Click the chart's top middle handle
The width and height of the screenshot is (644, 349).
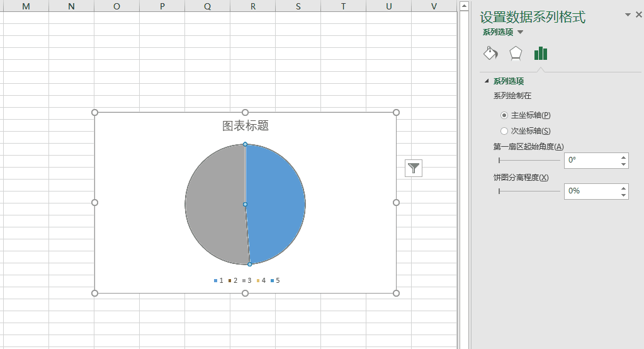coord(245,113)
